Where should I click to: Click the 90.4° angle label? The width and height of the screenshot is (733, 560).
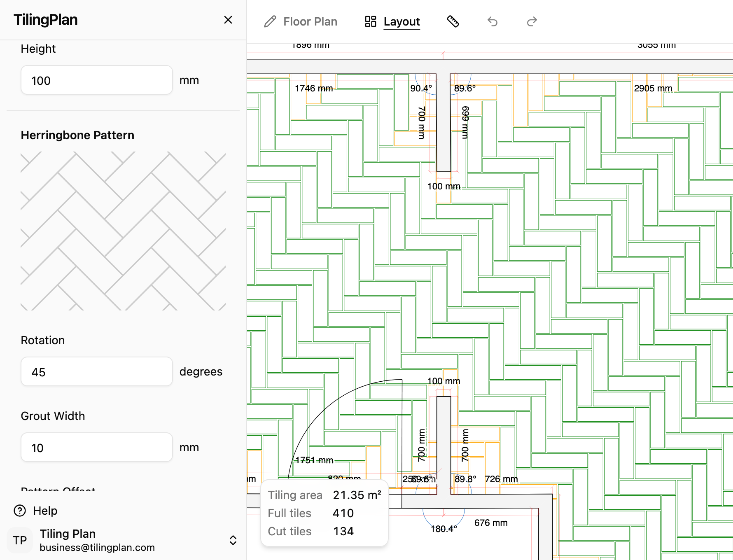[x=421, y=88]
